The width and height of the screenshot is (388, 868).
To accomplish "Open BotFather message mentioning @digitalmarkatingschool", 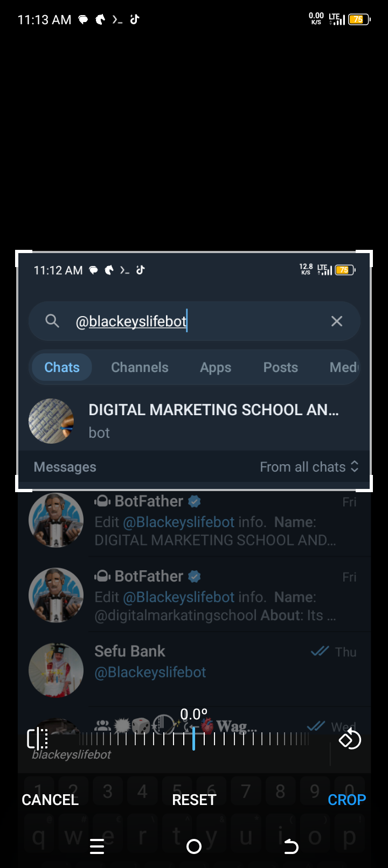I will point(194,595).
